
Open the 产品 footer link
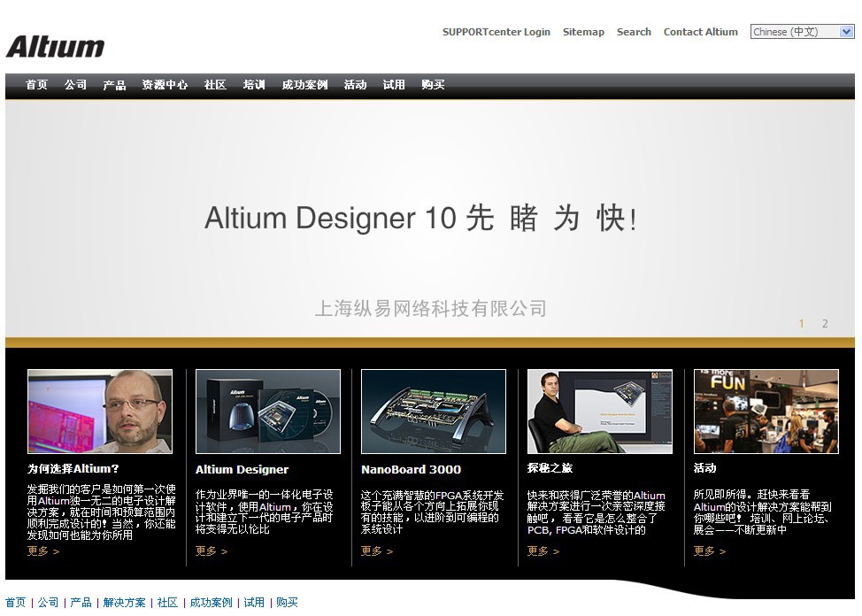(81, 602)
